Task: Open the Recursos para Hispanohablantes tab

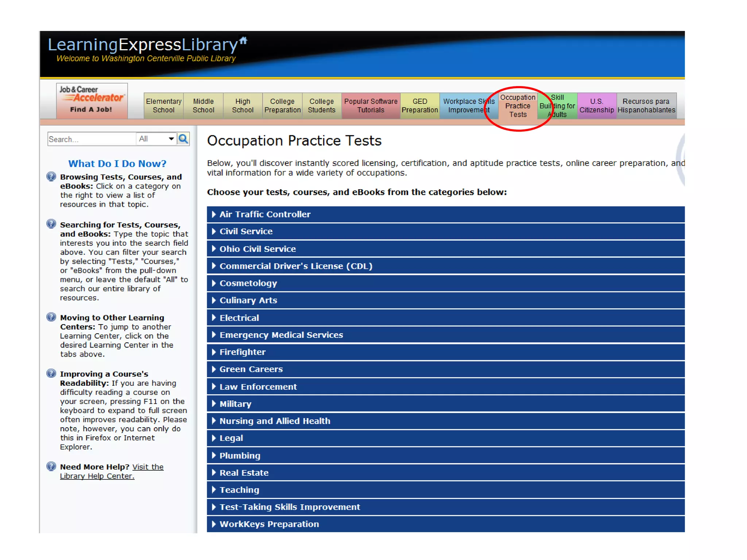Action: (646, 106)
